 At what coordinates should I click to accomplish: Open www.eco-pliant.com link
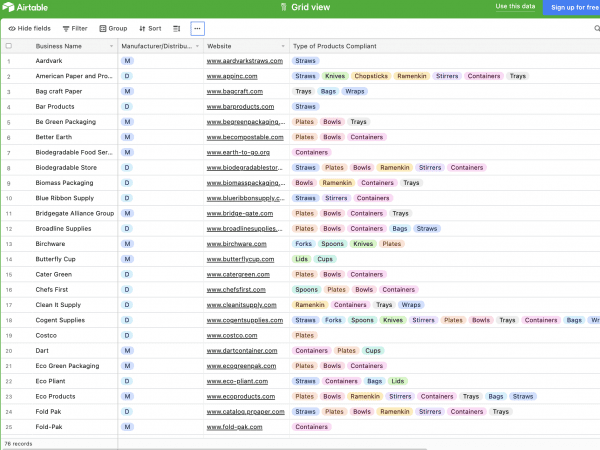237,382
